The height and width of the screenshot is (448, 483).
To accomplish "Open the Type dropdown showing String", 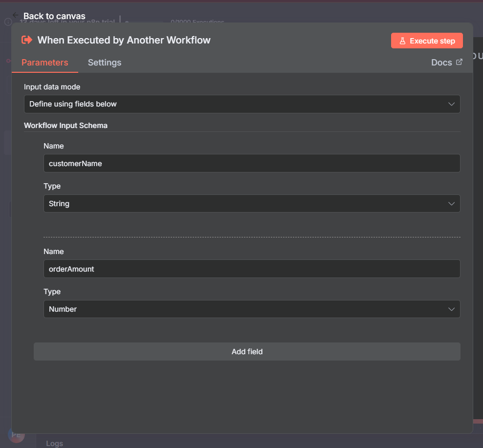I will point(252,204).
